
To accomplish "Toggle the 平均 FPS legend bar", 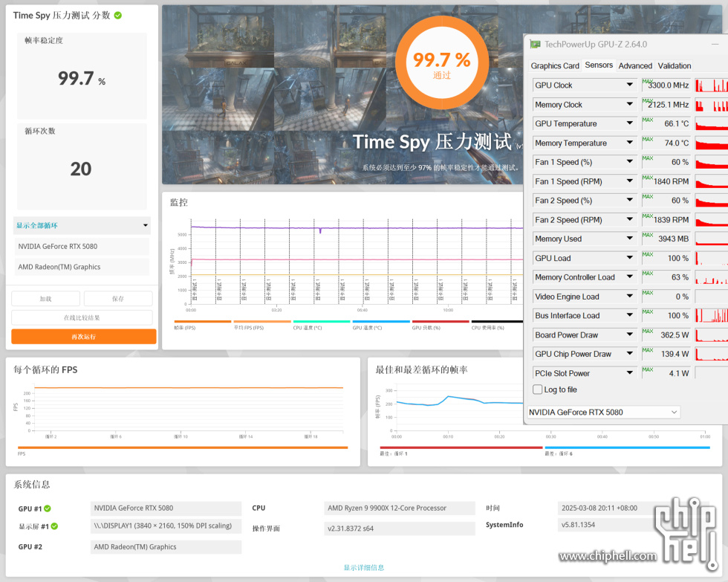I will pyautogui.click(x=262, y=321).
